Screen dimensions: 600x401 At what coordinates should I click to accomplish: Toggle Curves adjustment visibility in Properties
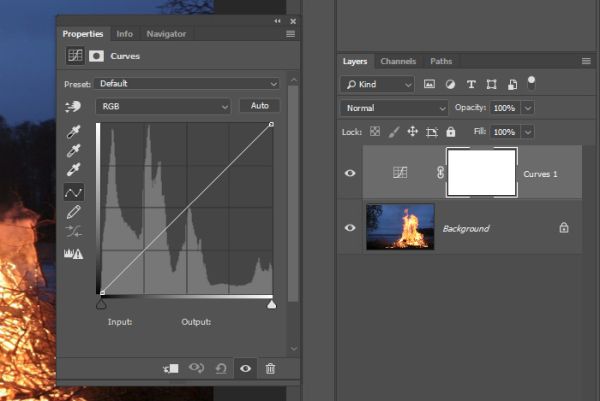245,368
